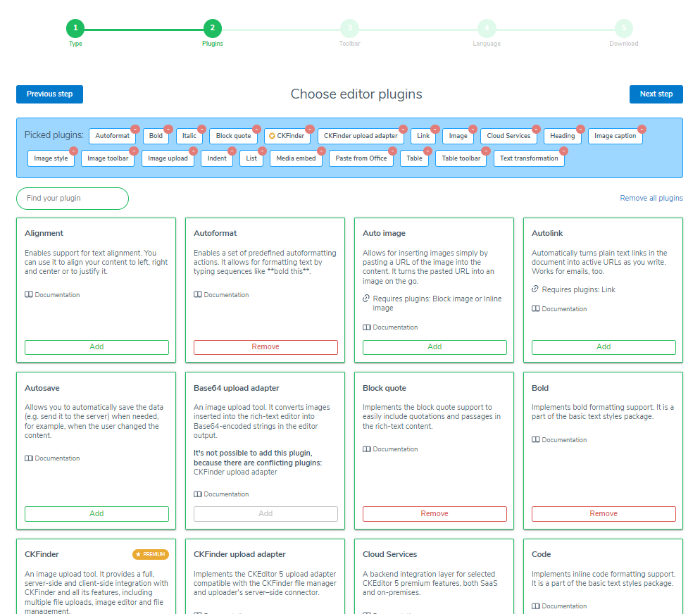Open Block quote Documentation link
The width and height of the screenshot is (700, 614).
point(390,449)
